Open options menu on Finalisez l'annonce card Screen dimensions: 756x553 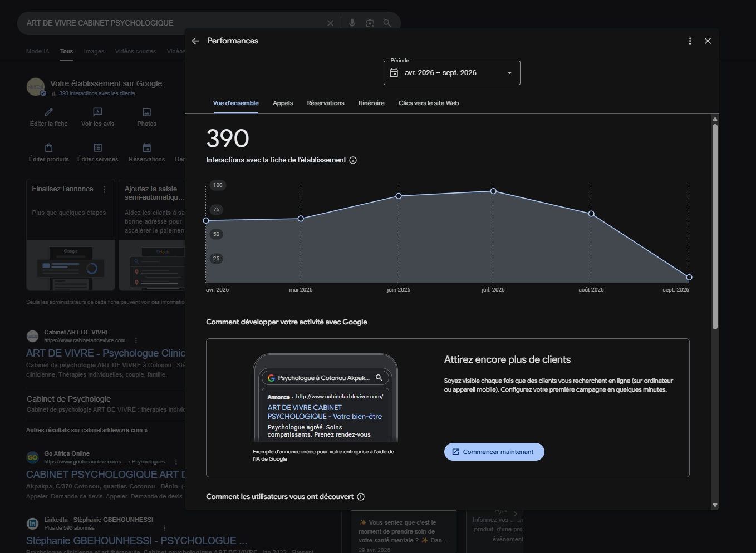tap(104, 190)
